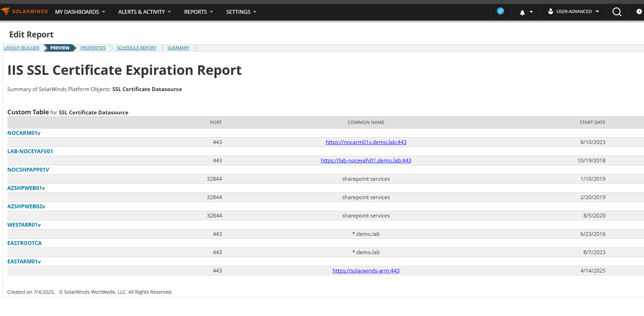Click the search magnifier icon
The width and height of the screenshot is (644, 316).
click(x=617, y=12)
